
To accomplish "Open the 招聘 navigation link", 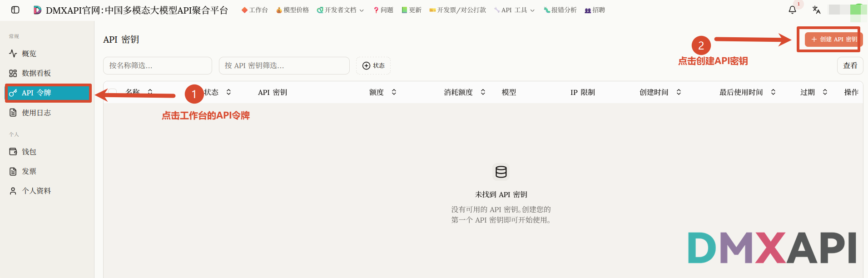I will tap(595, 10).
